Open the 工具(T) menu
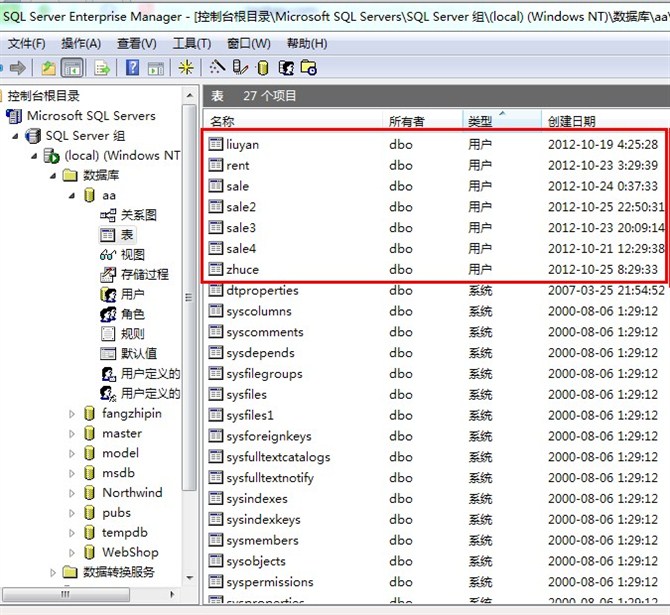The image size is (670, 615). [x=192, y=44]
